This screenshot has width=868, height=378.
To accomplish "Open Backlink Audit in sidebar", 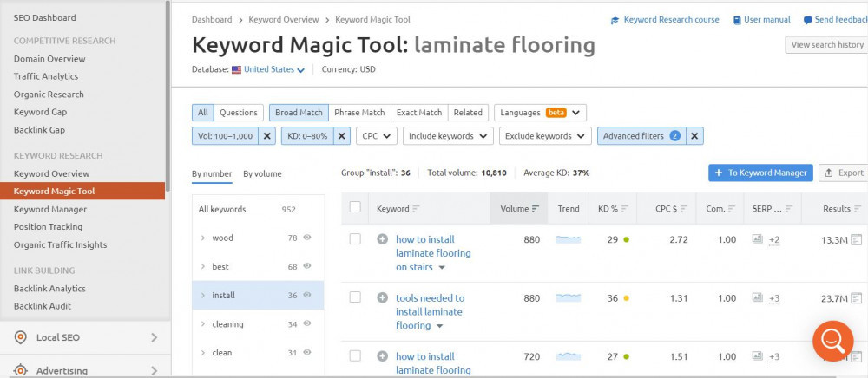I will coord(43,306).
